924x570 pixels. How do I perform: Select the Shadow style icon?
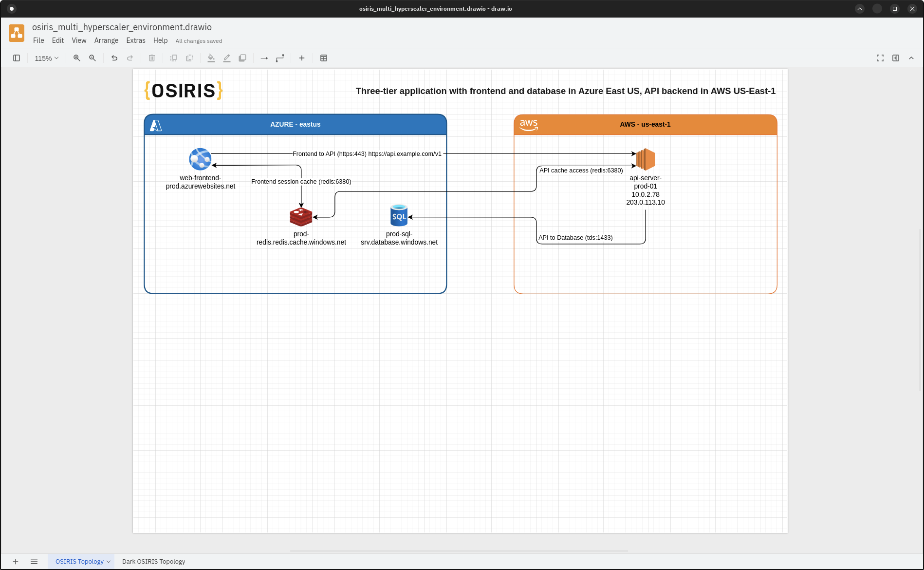coord(242,58)
